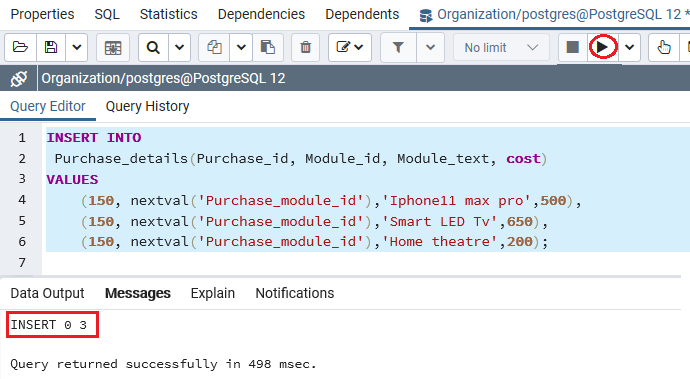Stop the running query
The width and height of the screenshot is (690, 379).
tap(573, 47)
